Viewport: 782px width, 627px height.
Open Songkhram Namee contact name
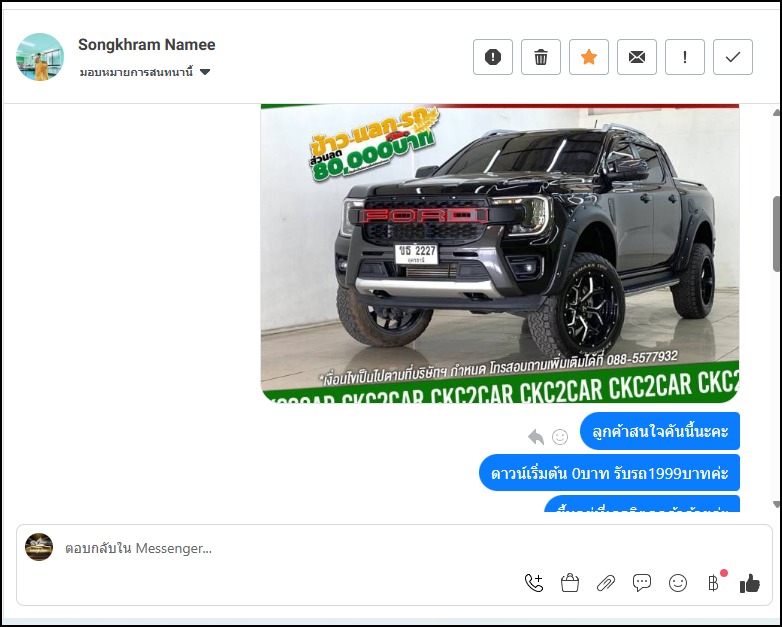(147, 44)
